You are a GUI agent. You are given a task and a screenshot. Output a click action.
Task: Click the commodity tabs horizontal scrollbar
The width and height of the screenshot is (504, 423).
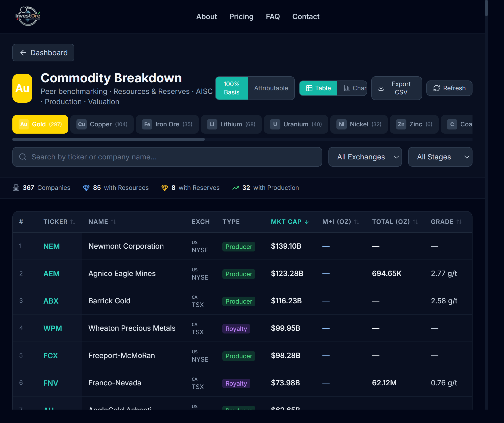[x=108, y=139]
